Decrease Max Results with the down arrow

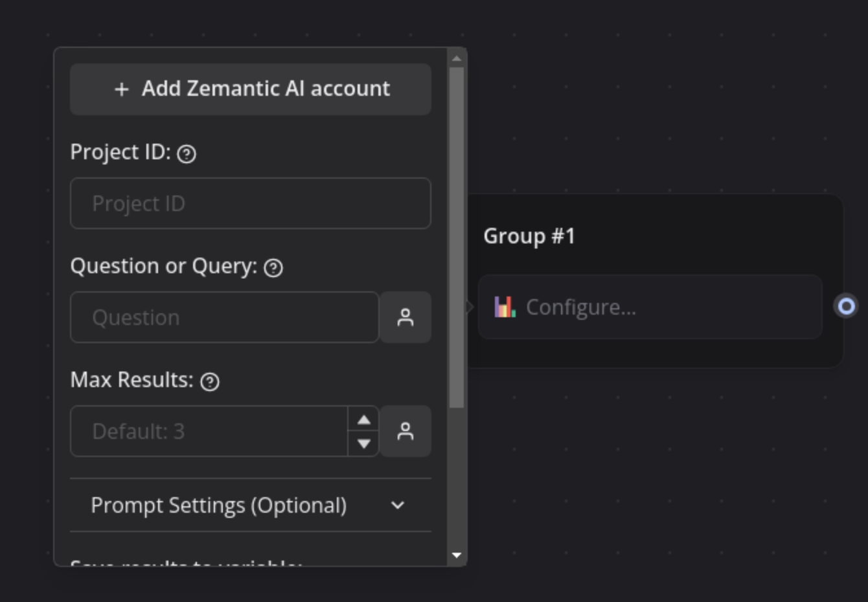(364, 443)
